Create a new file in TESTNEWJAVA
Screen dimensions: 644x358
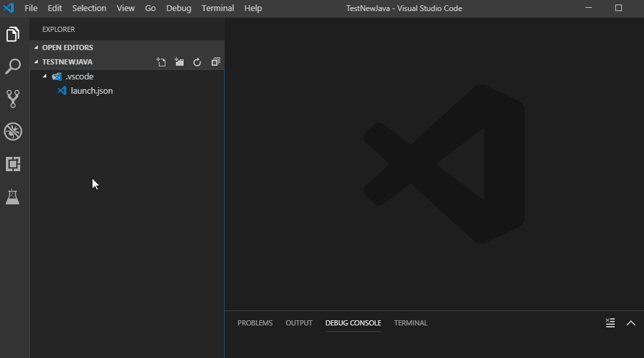[x=161, y=62]
